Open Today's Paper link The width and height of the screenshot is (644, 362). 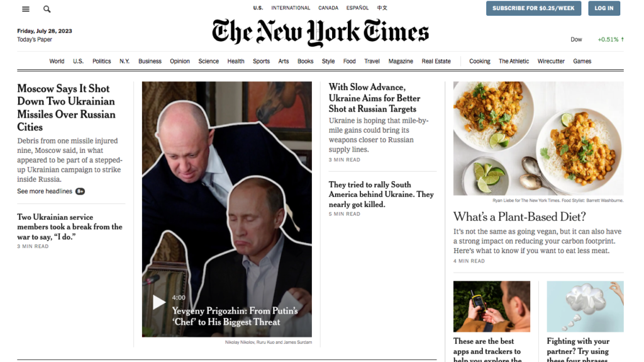35,40
